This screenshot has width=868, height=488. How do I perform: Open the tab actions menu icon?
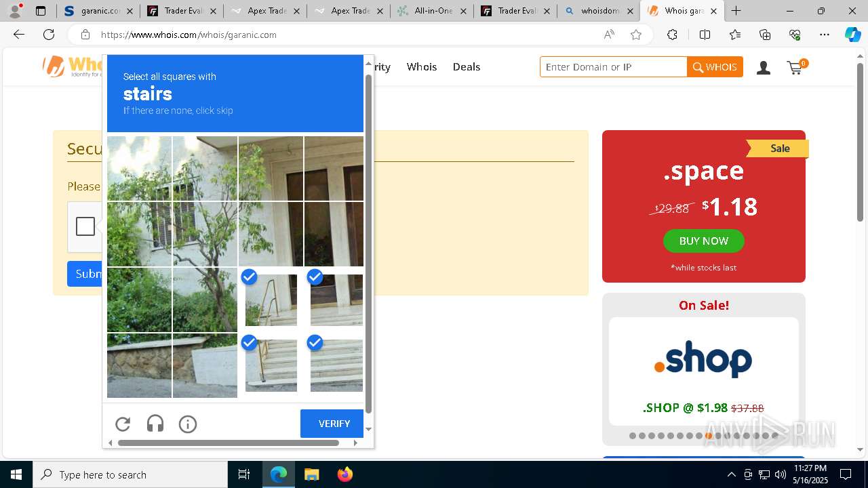coord(41,11)
